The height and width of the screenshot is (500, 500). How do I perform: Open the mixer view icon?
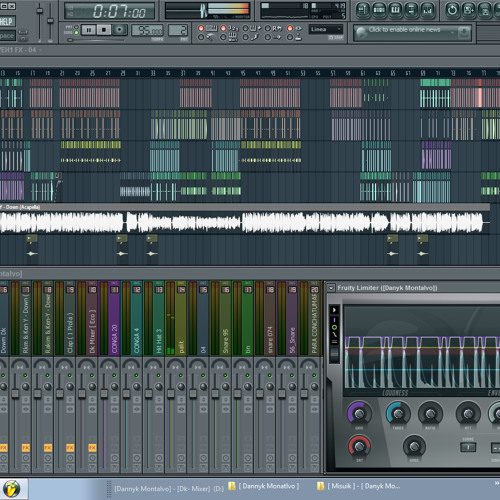[x=428, y=10]
